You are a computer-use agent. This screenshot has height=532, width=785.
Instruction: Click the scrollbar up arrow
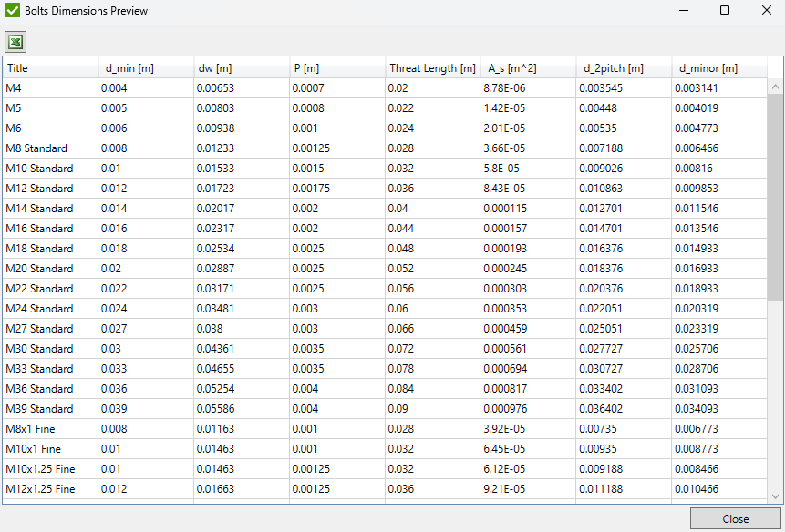coord(776,86)
